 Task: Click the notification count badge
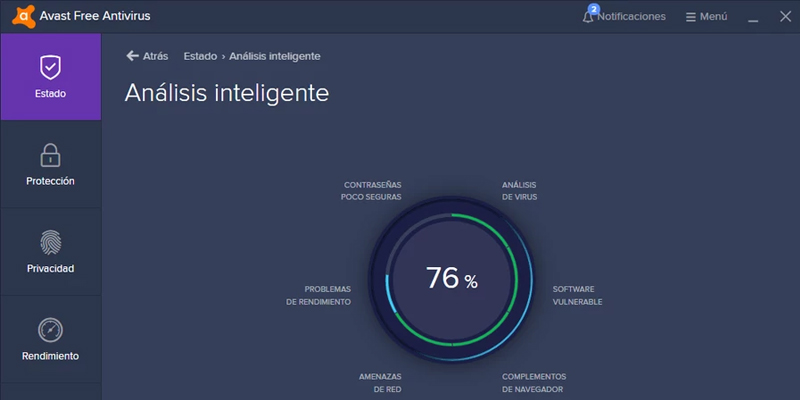(x=593, y=10)
